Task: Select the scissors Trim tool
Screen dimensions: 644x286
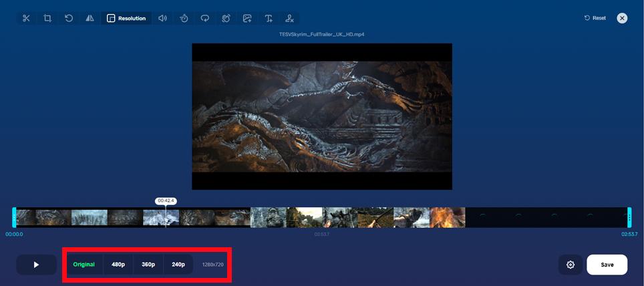Action: coord(26,18)
